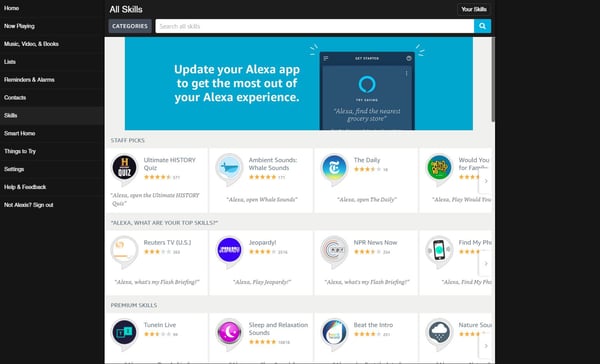Click Jeopardy! star rating
The height and width of the screenshot is (364, 600).
pos(262,252)
